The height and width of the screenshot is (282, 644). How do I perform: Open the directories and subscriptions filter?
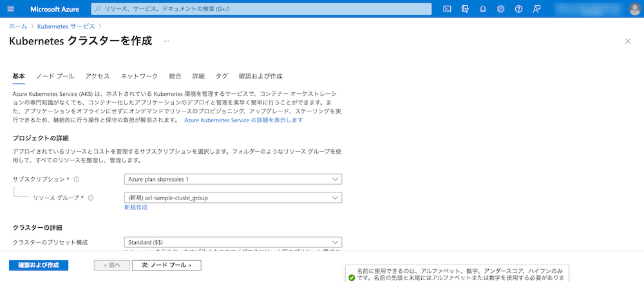tap(465, 9)
